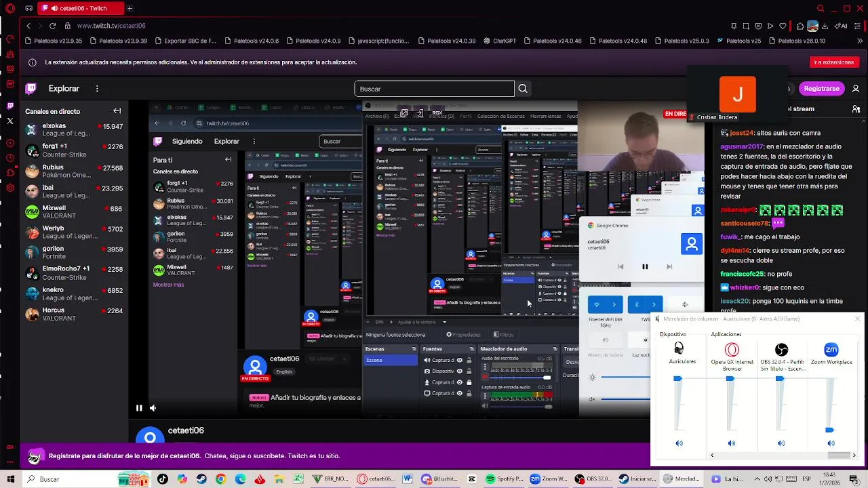Collapse the Canales en directo sidebar
Viewport: 868px width, 488px height.
pos(117,111)
